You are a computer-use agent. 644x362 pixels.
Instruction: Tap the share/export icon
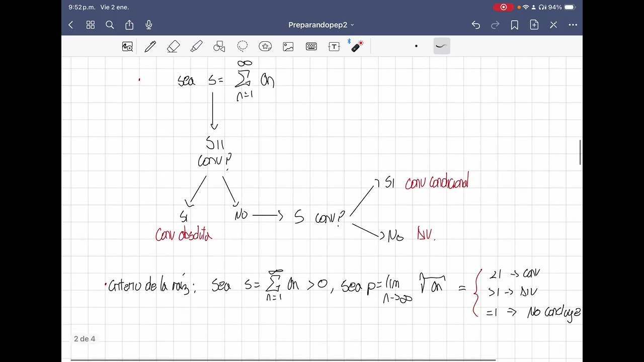point(129,25)
